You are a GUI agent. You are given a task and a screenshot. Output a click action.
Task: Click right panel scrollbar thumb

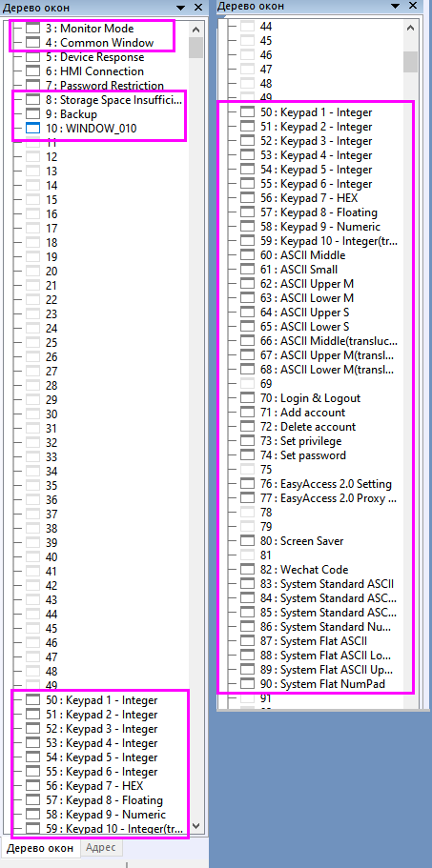410,61
